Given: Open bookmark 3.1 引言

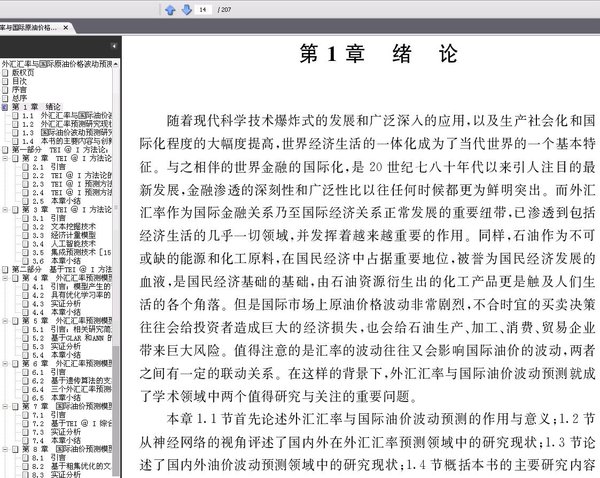Looking at the screenshot, I should [49, 218].
